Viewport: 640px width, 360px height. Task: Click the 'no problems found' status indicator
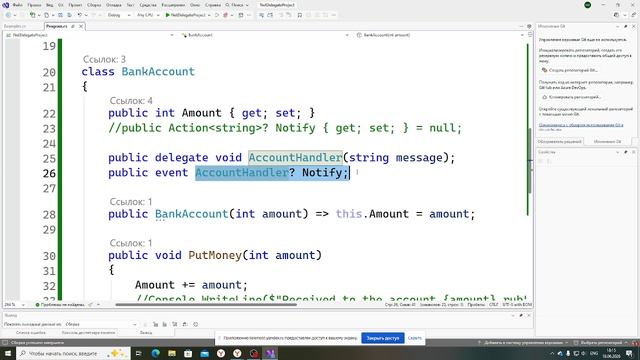pos(60,305)
